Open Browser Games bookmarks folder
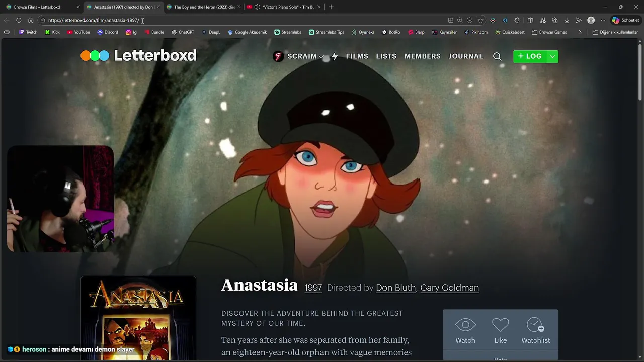This screenshot has width=644, height=362. (549, 32)
